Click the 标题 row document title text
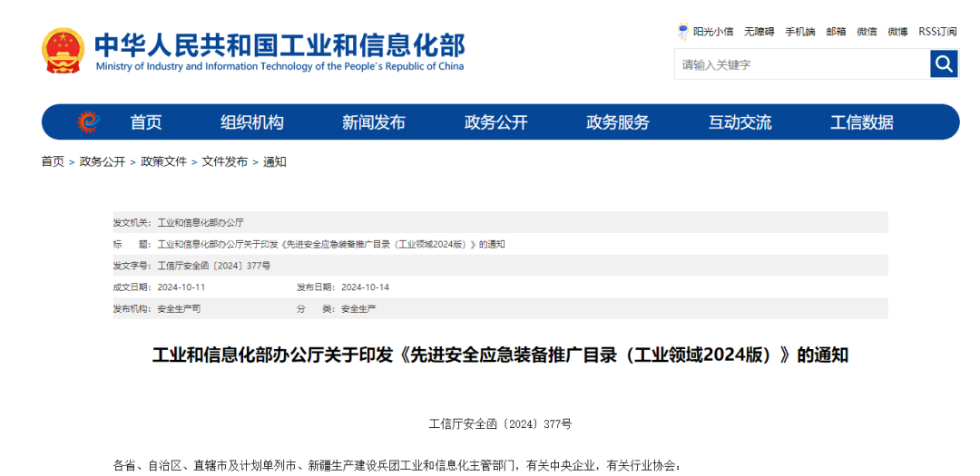Screen dimensions: 980x476 pyautogui.click(x=331, y=244)
